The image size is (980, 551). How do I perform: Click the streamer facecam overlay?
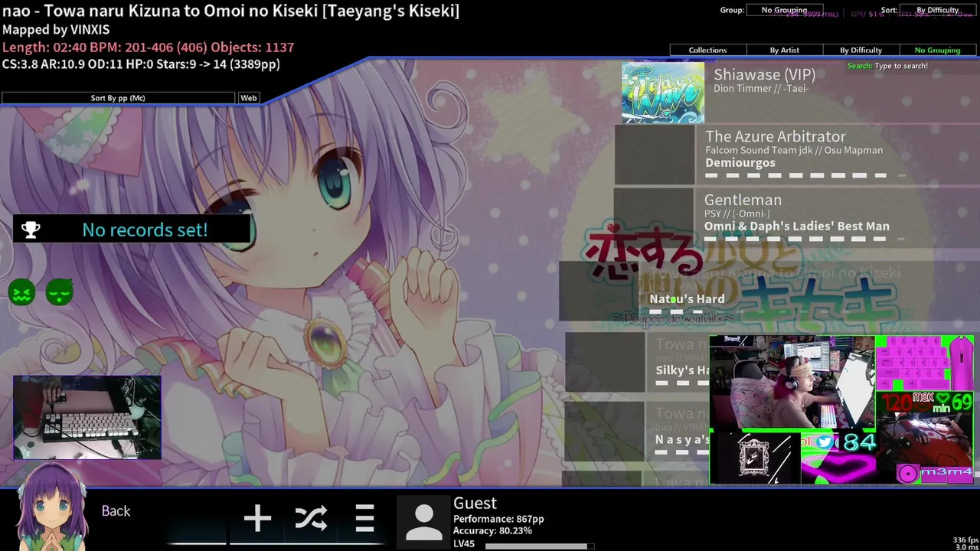click(792, 382)
